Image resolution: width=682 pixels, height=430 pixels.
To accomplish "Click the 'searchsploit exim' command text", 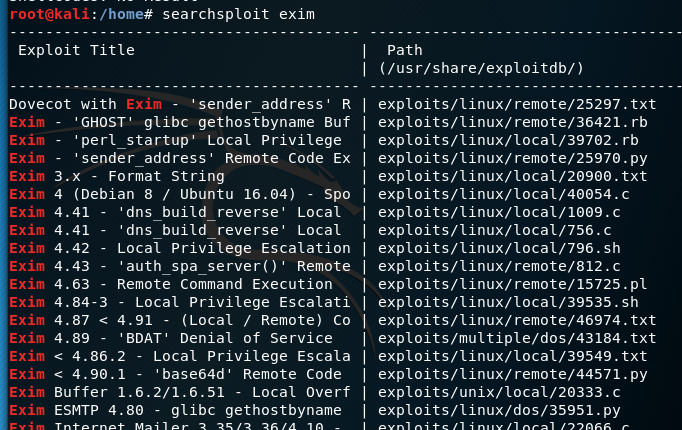I will click(238, 14).
